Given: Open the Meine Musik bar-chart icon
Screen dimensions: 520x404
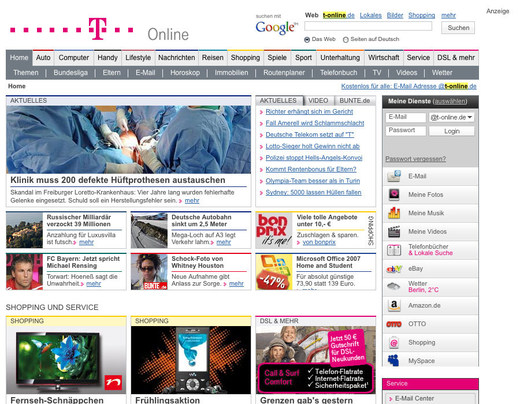Looking at the screenshot, I should coord(394,213).
